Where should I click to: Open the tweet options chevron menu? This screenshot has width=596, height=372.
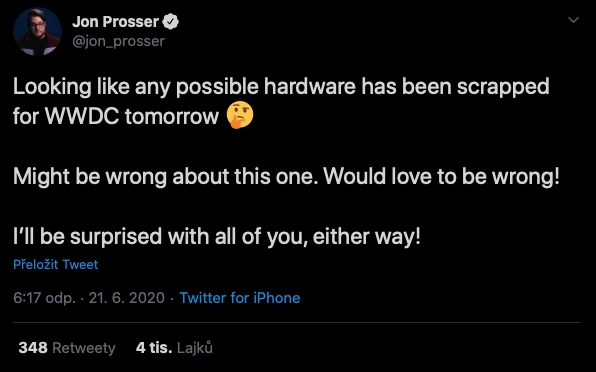pyautogui.click(x=573, y=20)
